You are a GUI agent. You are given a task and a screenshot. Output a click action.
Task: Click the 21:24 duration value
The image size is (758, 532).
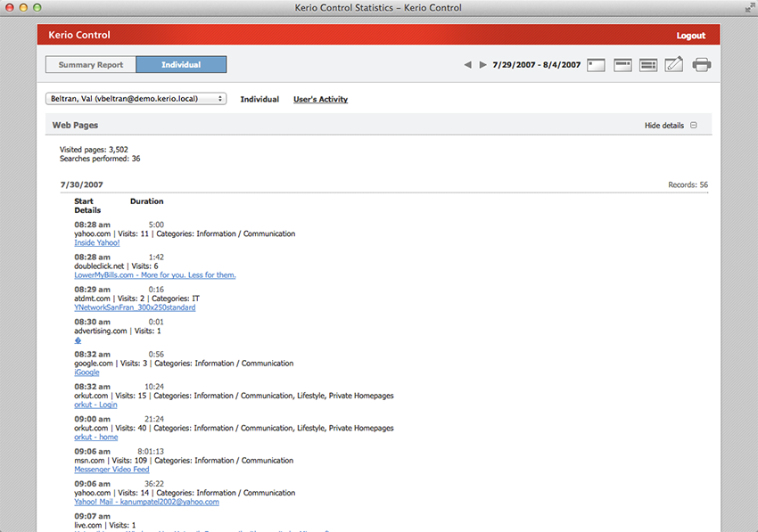point(154,419)
